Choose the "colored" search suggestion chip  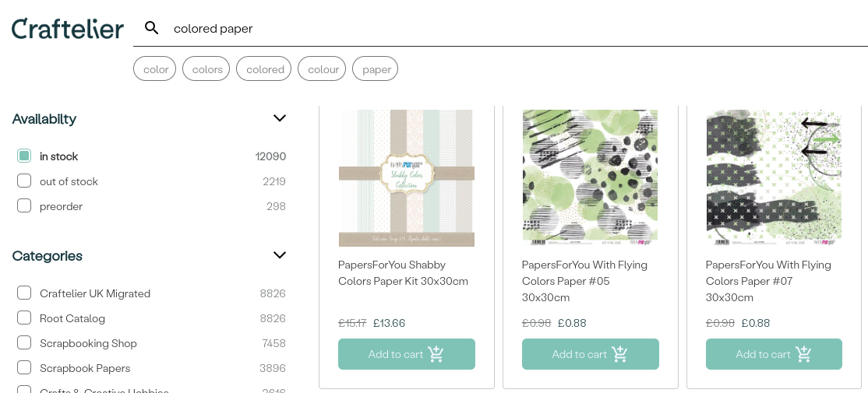(x=265, y=69)
